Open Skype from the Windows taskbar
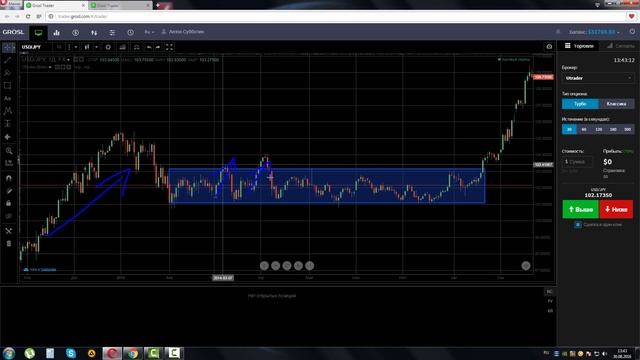 71,353
